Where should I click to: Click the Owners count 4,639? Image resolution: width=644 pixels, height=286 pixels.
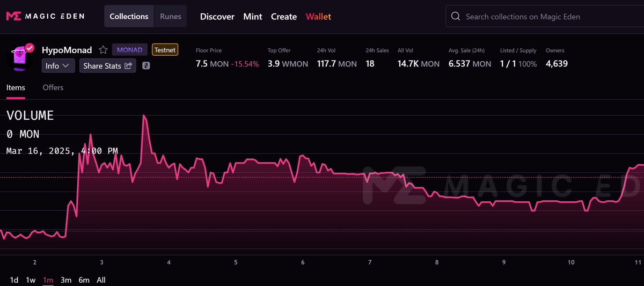(x=557, y=64)
